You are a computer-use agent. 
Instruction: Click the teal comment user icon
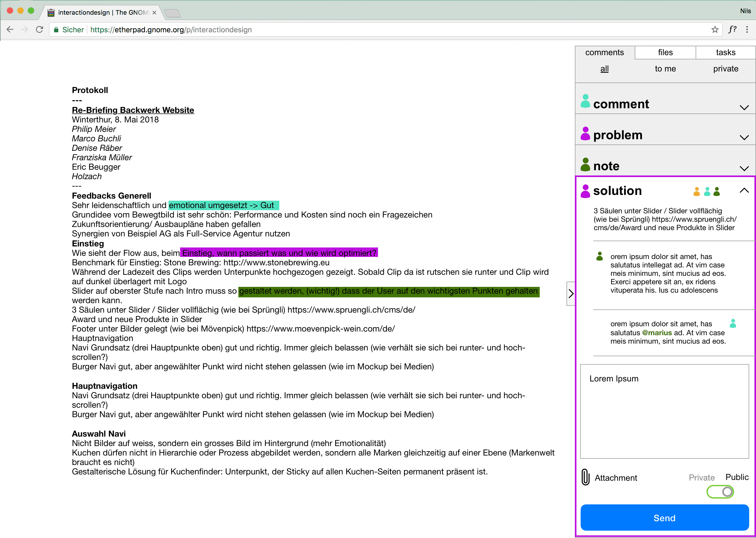[x=585, y=101]
